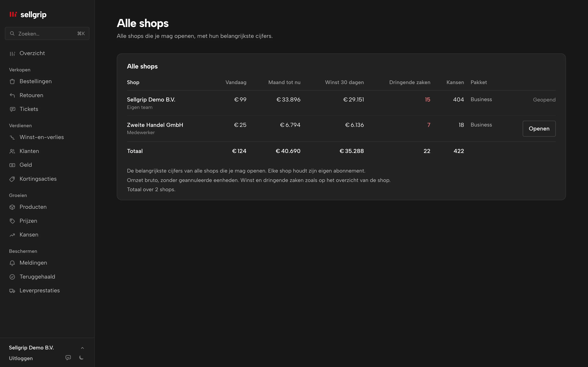Click the Meldingen bell icon
The height and width of the screenshot is (367, 588).
coord(12,263)
